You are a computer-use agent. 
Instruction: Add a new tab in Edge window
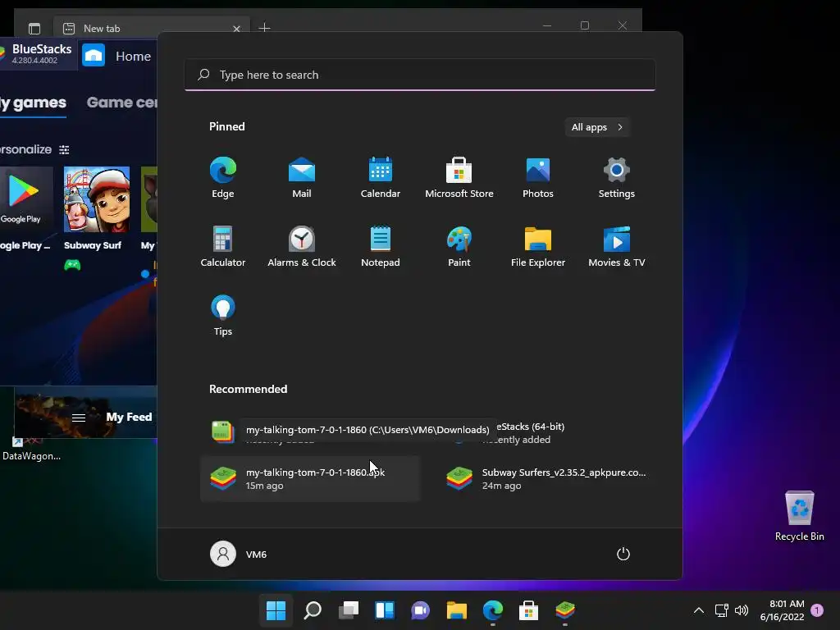pos(265,27)
